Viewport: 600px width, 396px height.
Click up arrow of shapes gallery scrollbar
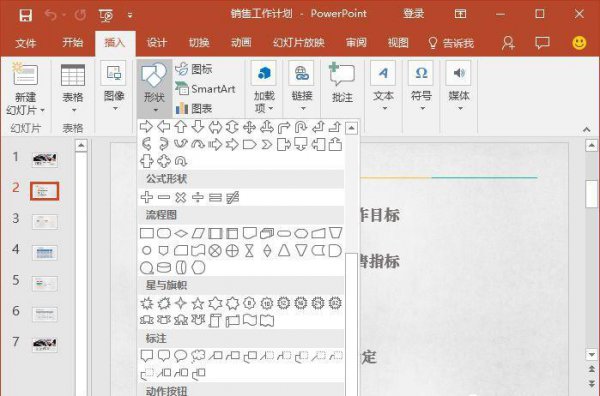click(x=351, y=128)
